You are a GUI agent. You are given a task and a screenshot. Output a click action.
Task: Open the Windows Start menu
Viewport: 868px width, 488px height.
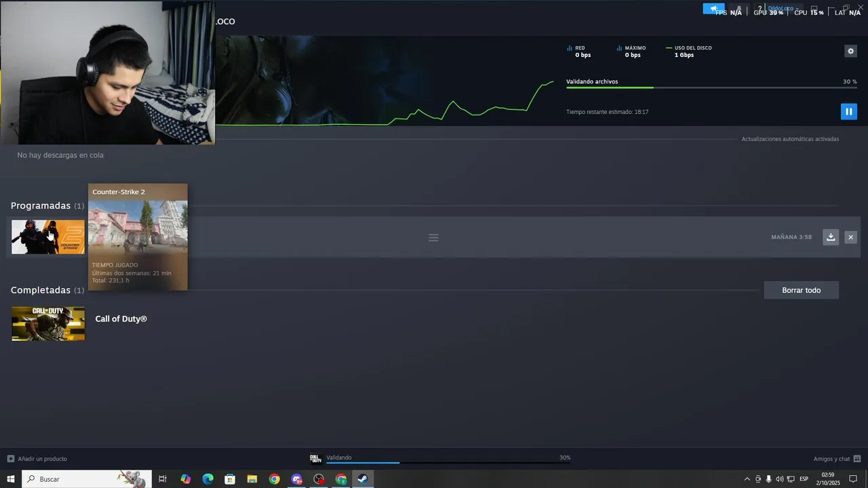point(11,479)
